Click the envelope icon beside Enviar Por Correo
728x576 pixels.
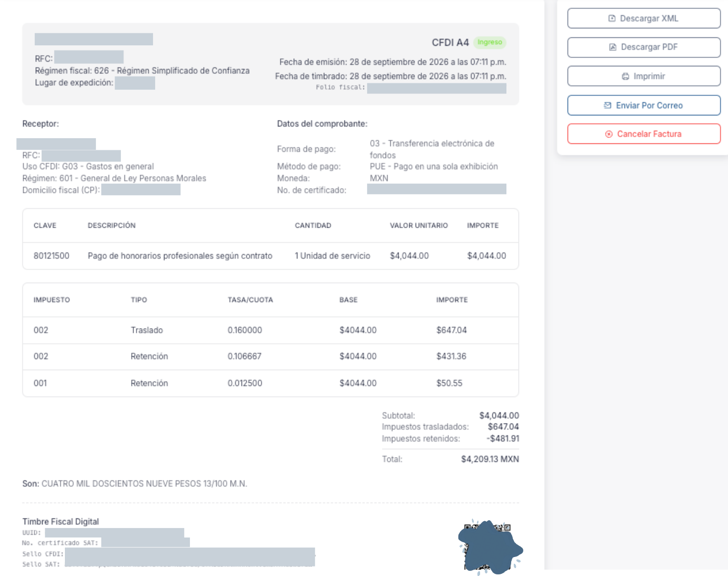tap(608, 105)
